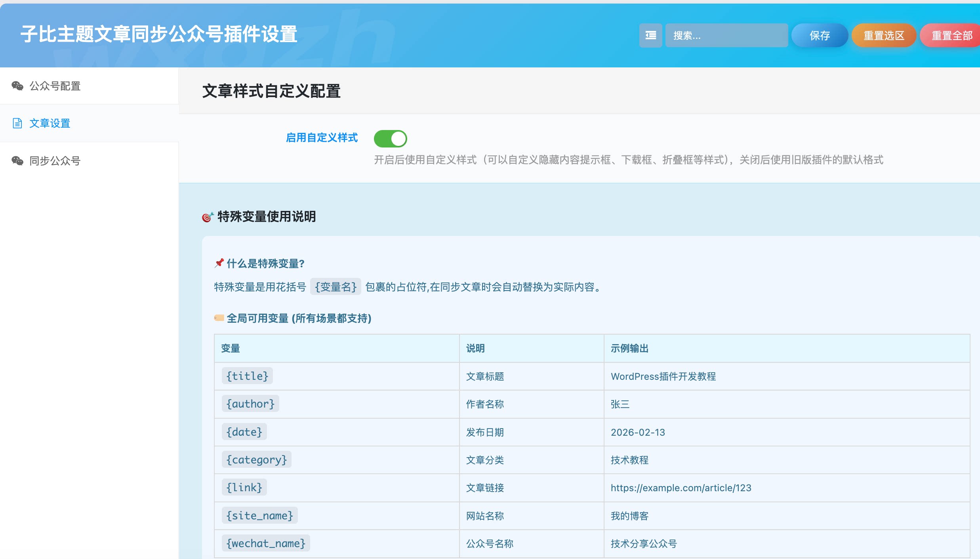Open the 同步公众号 menu section
980x559 pixels.
pos(89,161)
